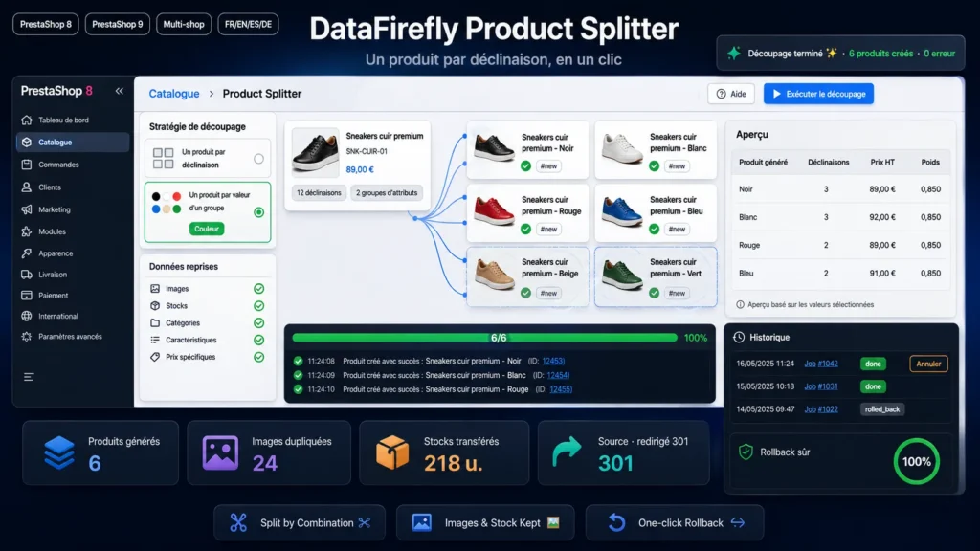Viewport: 980px width, 551px height.
Task: Click the '2 groupes d'attributs' chip
Action: tap(387, 193)
